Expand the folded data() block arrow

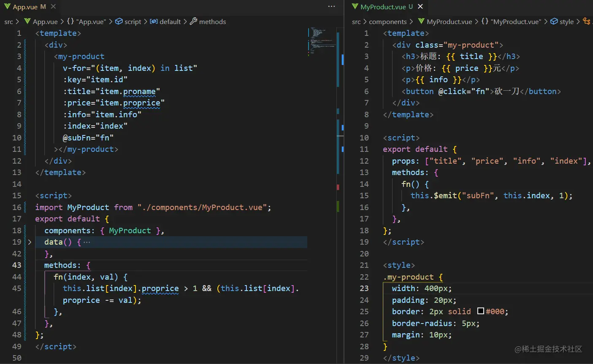[30, 242]
